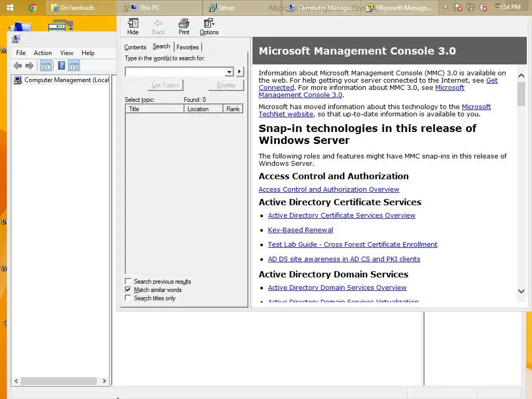Sort results by Rank column
The image size is (532, 399).
[x=233, y=109]
